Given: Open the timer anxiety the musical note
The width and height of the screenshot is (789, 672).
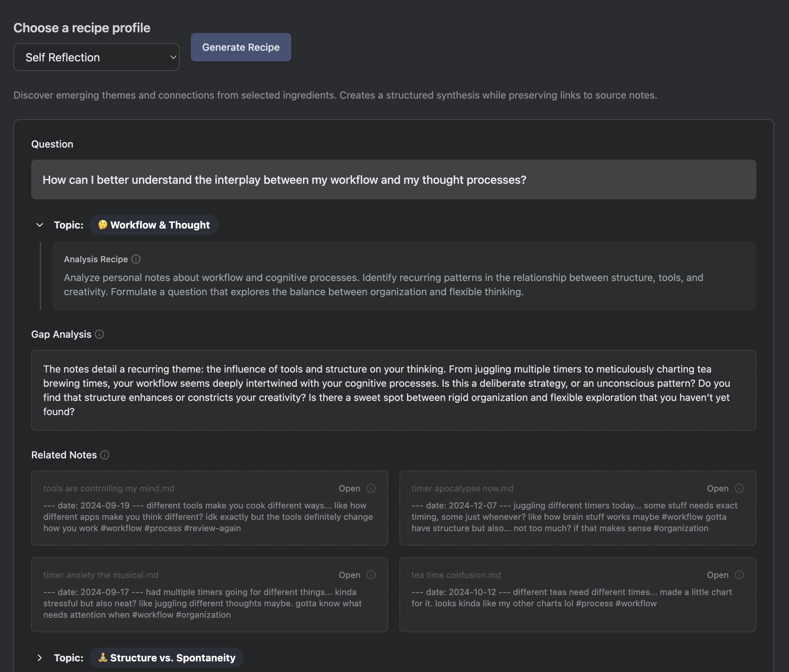Looking at the screenshot, I should pyautogui.click(x=349, y=575).
